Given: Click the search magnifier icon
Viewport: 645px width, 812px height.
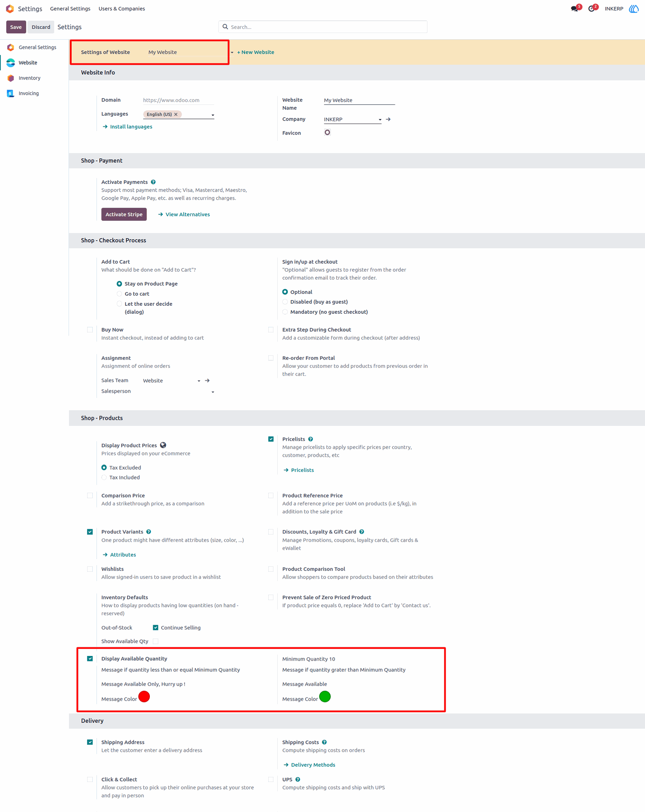Looking at the screenshot, I should [x=225, y=27].
